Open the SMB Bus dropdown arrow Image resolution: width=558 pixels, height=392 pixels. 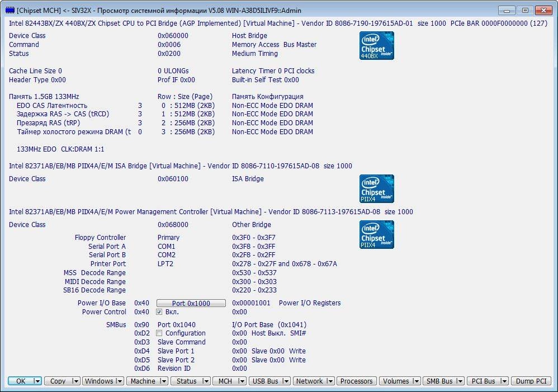[x=460, y=381]
